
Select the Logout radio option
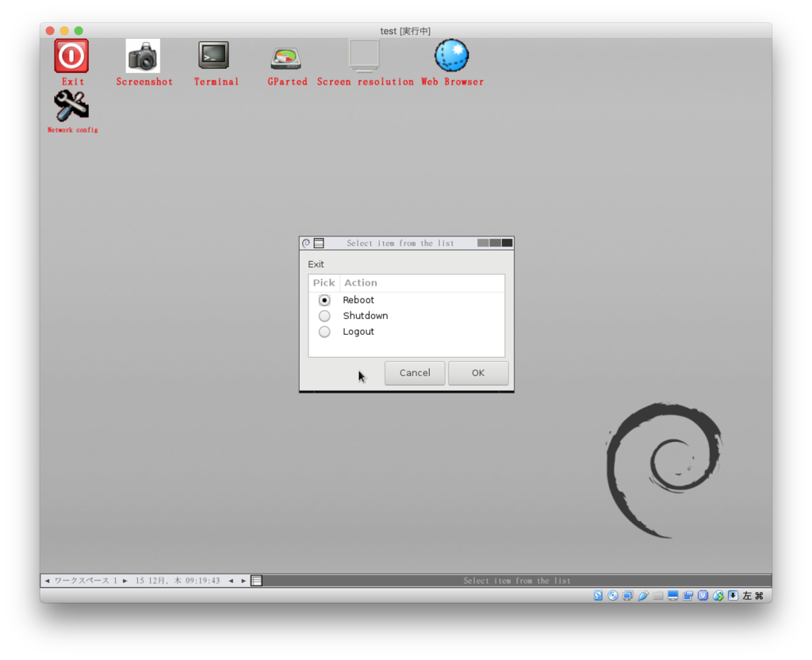tap(324, 332)
